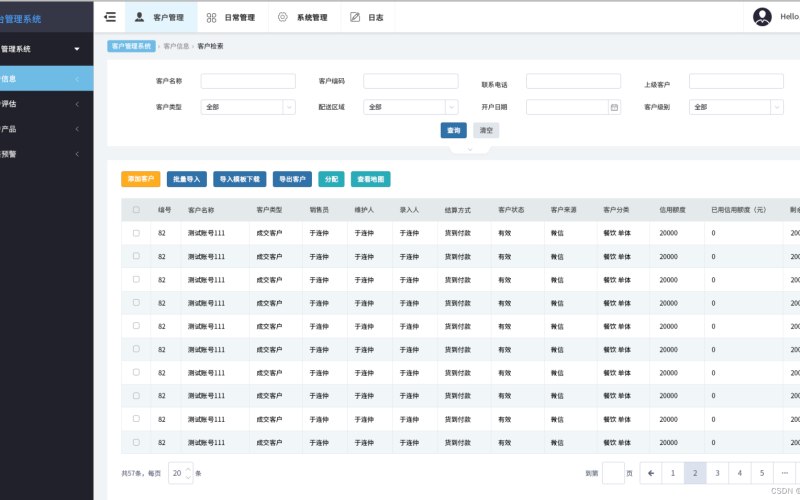This screenshot has width=800, height=500.
Task: Click the 批量导入 button
Action: coord(187,179)
